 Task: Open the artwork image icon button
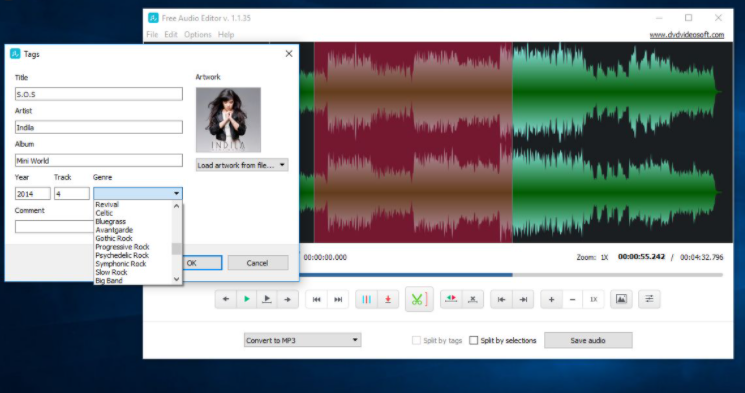click(x=621, y=299)
